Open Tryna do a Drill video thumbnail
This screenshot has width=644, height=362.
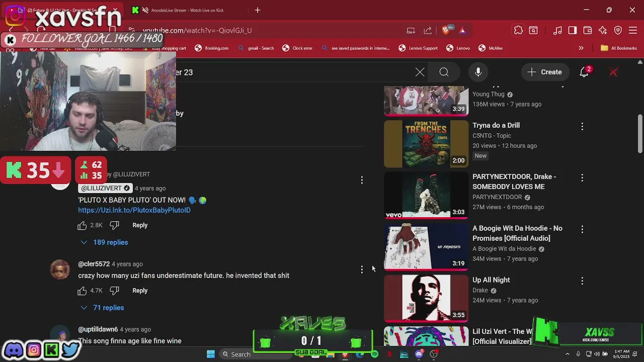[426, 144]
